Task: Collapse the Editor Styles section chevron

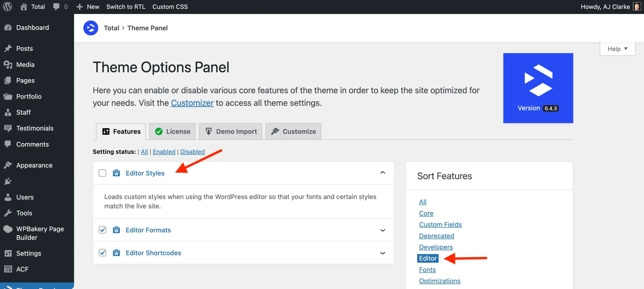Action: tap(383, 173)
